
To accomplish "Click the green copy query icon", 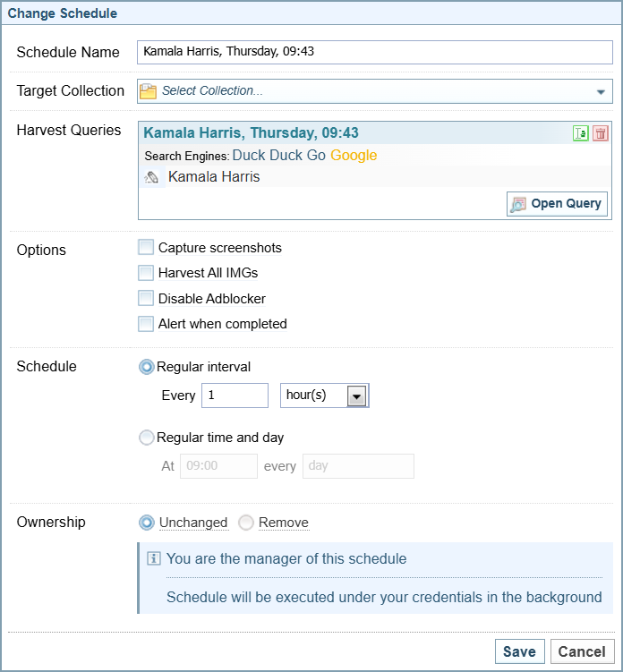I will tap(581, 133).
